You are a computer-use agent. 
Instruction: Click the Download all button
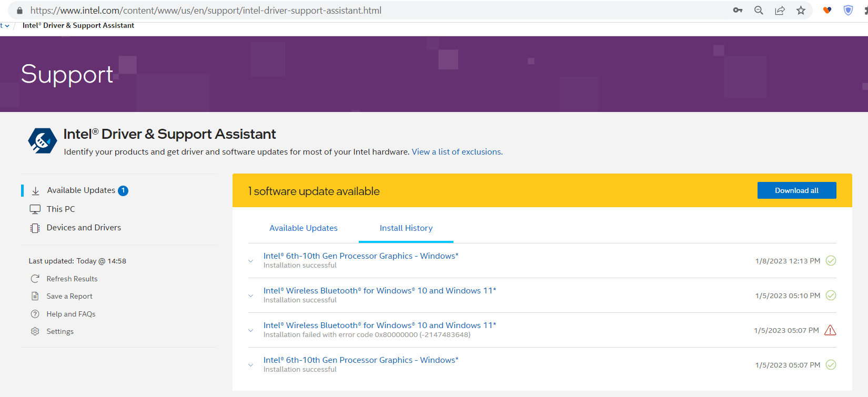[x=796, y=190]
